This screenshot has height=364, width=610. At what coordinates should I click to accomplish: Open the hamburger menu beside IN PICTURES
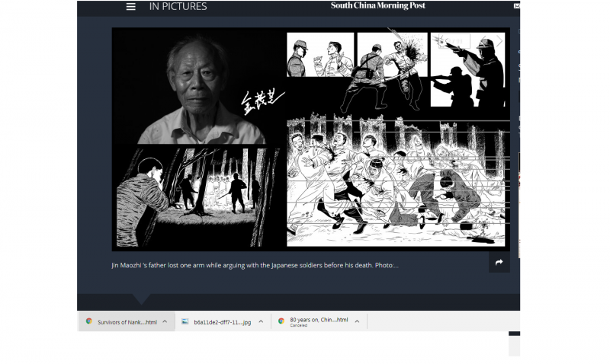coord(130,7)
